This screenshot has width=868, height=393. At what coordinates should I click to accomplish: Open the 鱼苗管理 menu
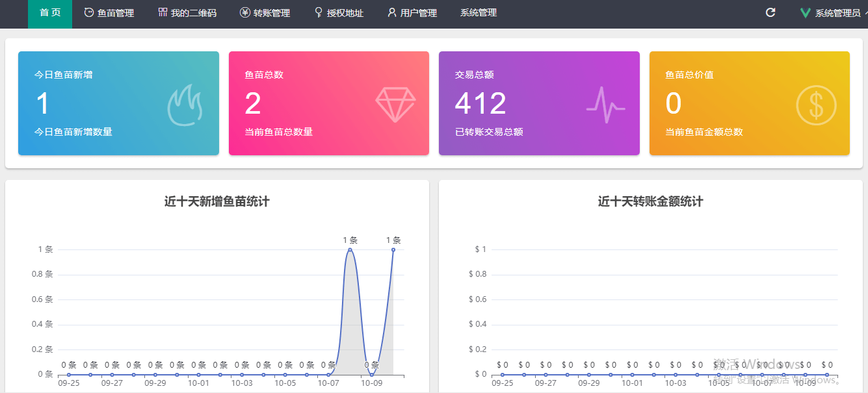109,13
